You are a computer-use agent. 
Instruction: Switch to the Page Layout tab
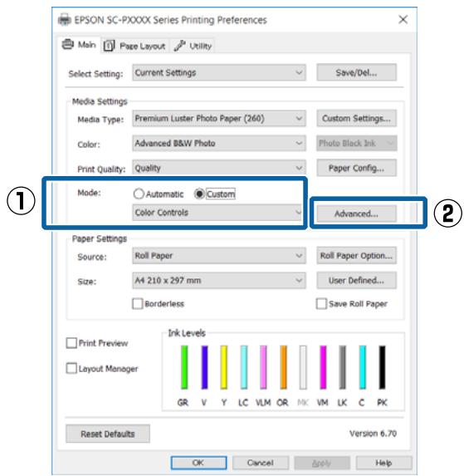pyautogui.click(x=135, y=47)
